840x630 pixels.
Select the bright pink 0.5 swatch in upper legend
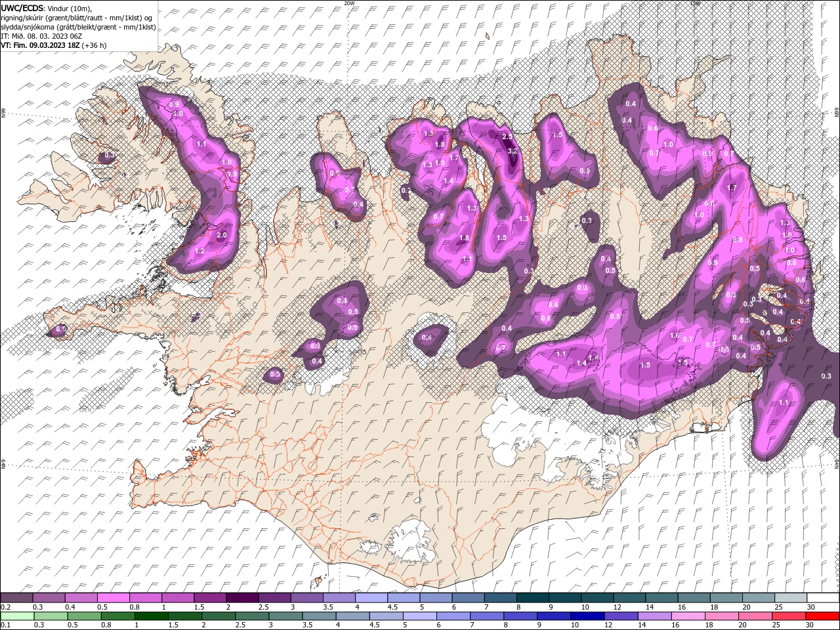click(114, 598)
